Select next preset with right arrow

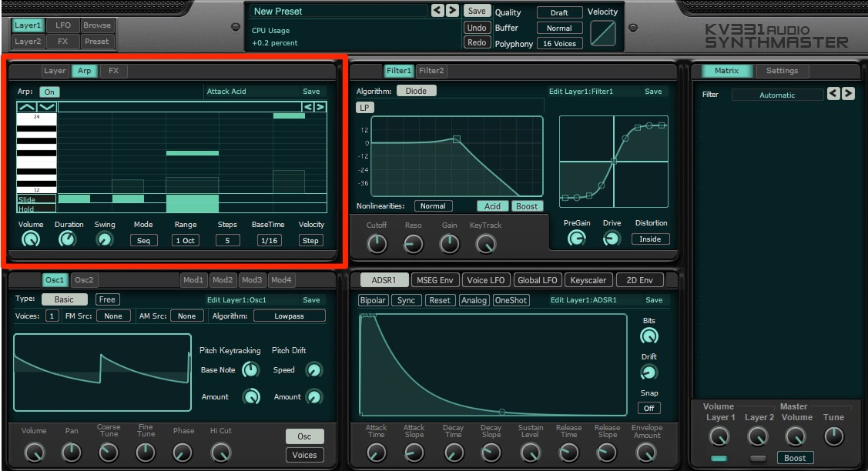point(452,11)
